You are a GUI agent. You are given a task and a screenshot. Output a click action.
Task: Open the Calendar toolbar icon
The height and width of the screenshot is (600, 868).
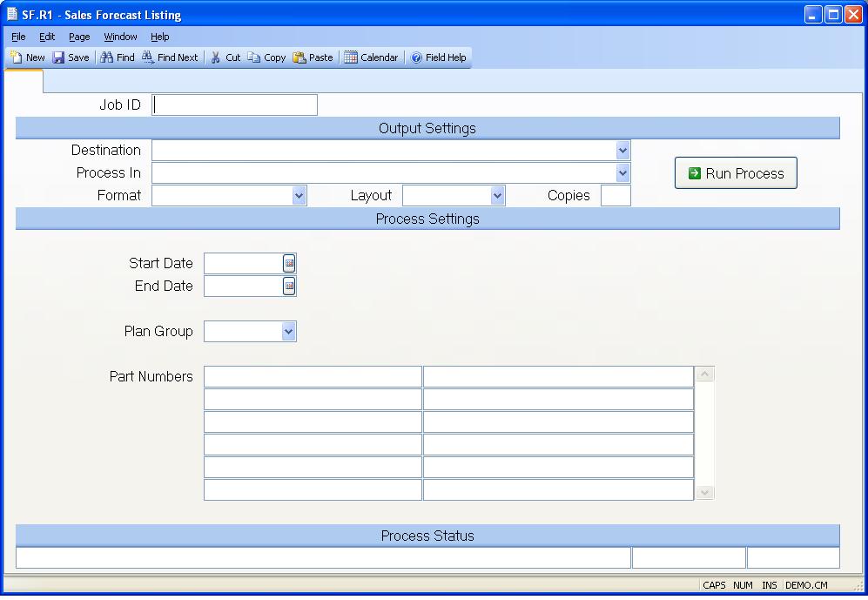350,57
